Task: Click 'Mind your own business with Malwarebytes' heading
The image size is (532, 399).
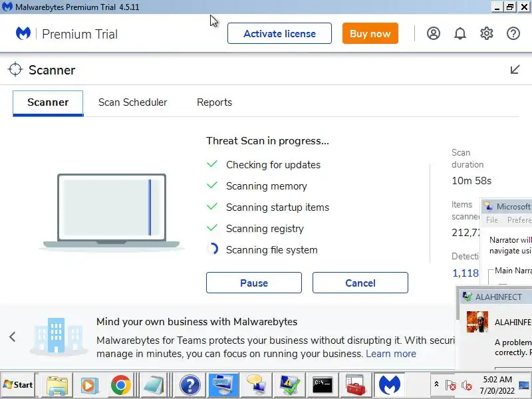Action: pos(197,321)
